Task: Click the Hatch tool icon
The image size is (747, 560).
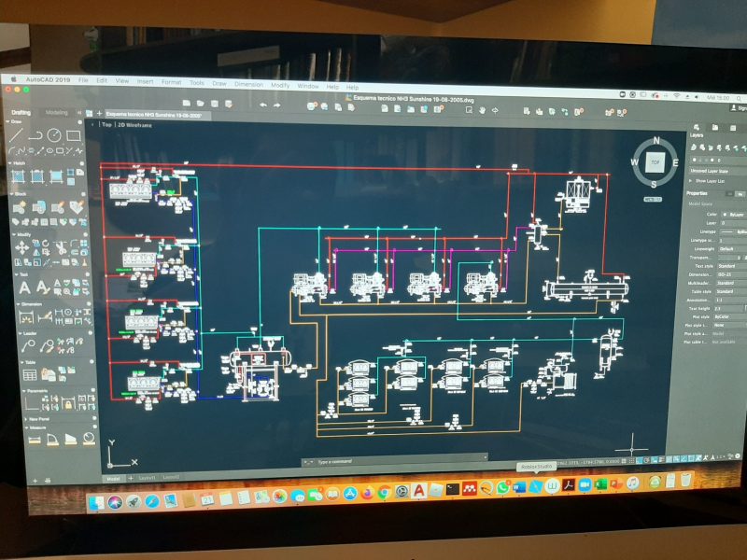Action: 16,176
